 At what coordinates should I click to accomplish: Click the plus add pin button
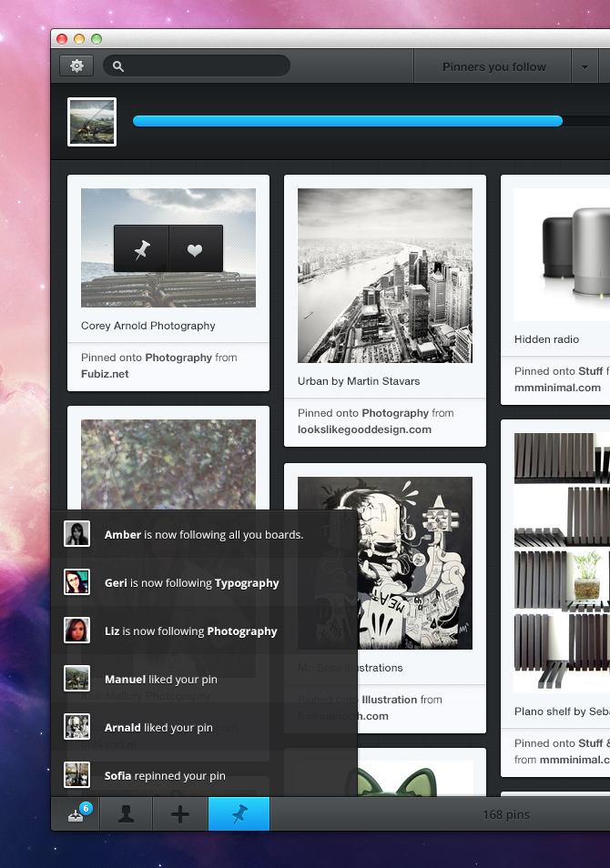[180, 813]
